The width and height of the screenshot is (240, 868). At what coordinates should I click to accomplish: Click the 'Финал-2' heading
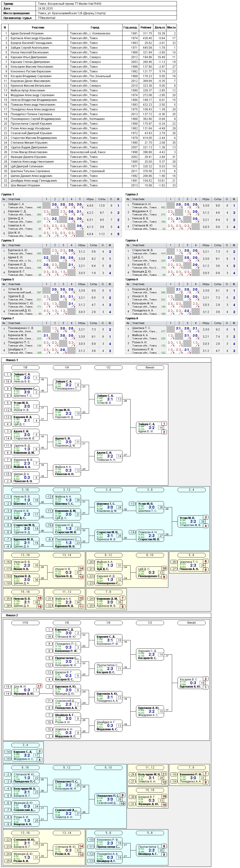[12, 615]
